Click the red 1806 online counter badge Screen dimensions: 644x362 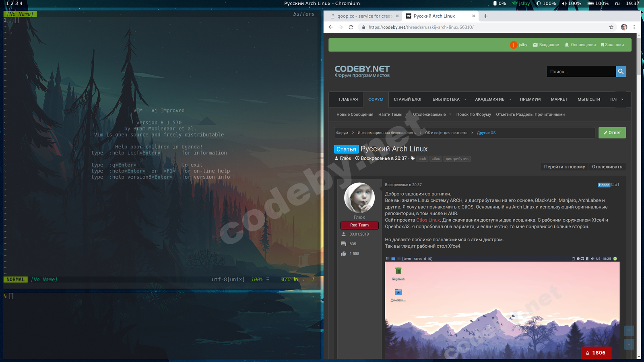pos(596,353)
